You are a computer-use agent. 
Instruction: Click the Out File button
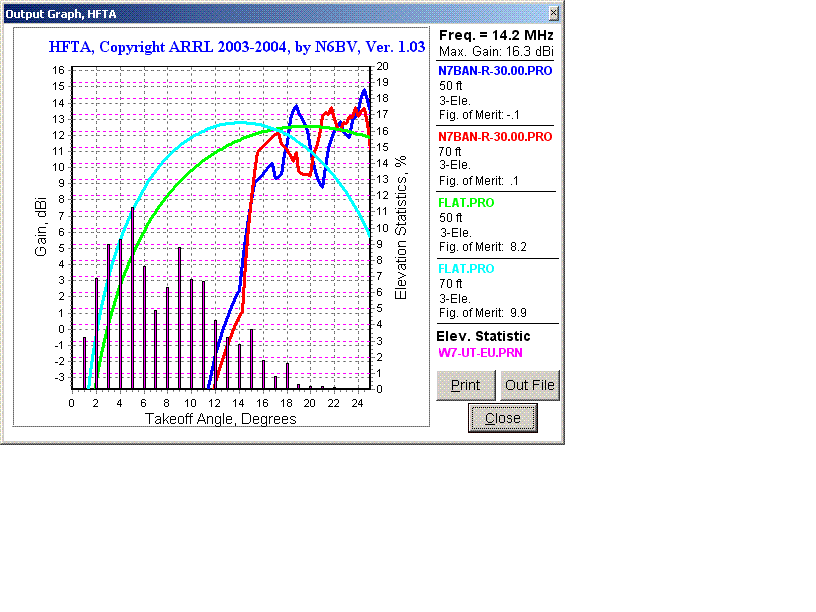529,386
